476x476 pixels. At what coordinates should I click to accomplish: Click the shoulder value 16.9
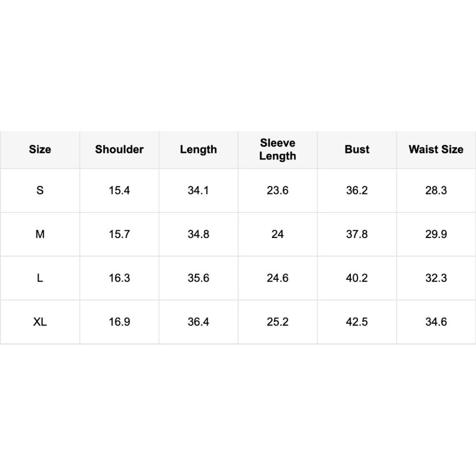(x=119, y=322)
